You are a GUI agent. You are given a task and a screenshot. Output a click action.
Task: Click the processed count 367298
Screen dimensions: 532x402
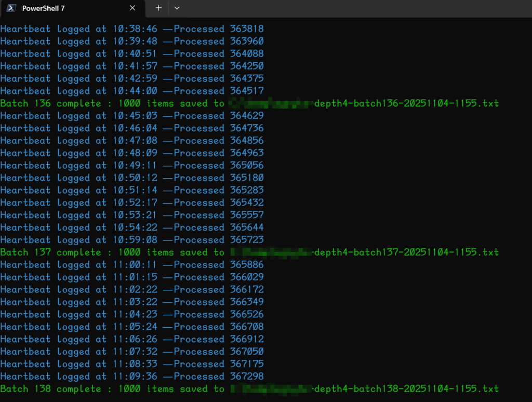click(247, 377)
